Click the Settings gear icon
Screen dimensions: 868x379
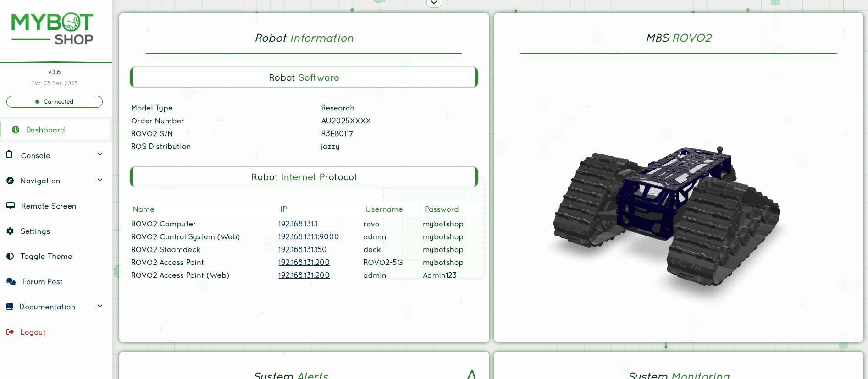(10, 231)
